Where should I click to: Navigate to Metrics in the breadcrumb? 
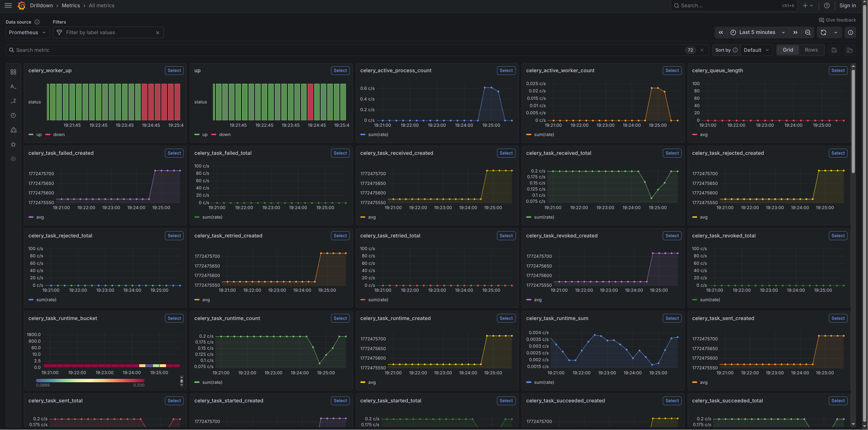pyautogui.click(x=71, y=5)
